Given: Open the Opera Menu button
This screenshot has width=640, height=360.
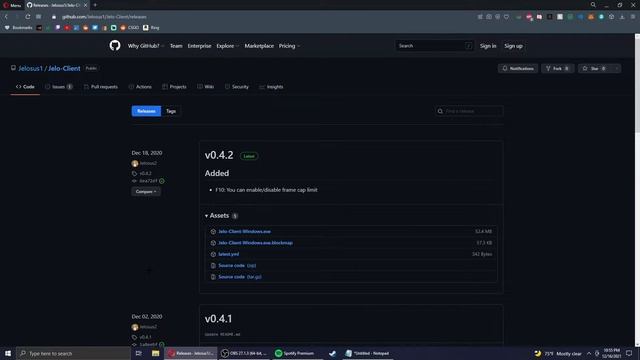Looking at the screenshot, I should point(12,5).
